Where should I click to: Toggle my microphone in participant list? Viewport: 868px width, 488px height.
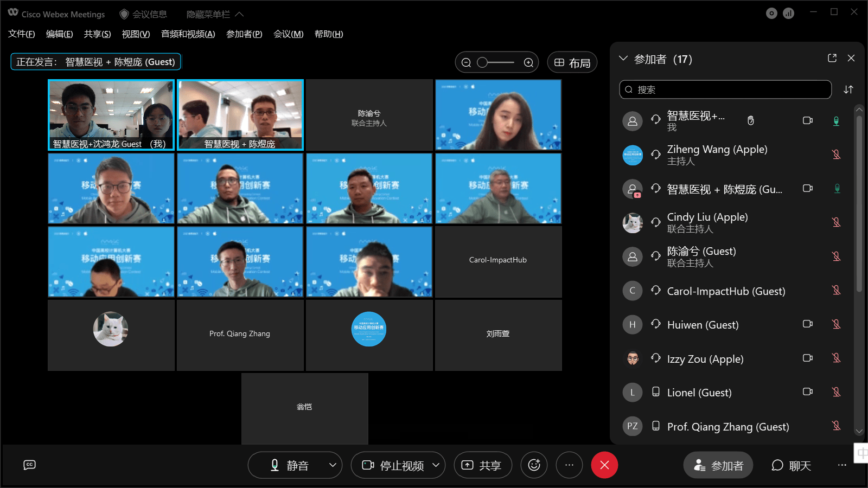pos(837,120)
